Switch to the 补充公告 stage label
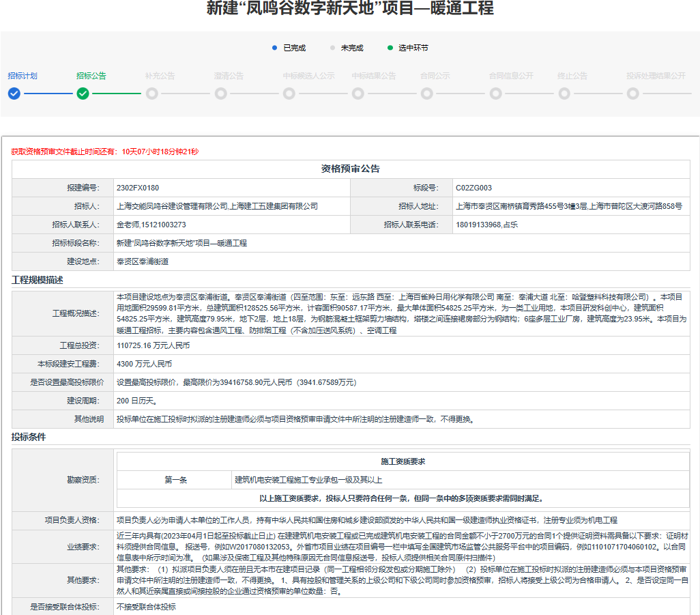This screenshot has width=700, height=615. pos(160,76)
